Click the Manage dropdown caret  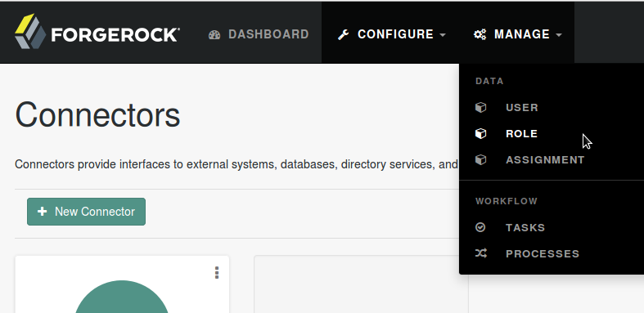tap(559, 35)
